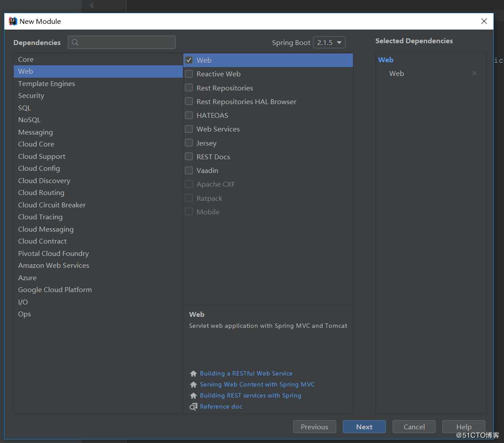Select Cloud Messaging category
504x443 pixels.
(98, 229)
